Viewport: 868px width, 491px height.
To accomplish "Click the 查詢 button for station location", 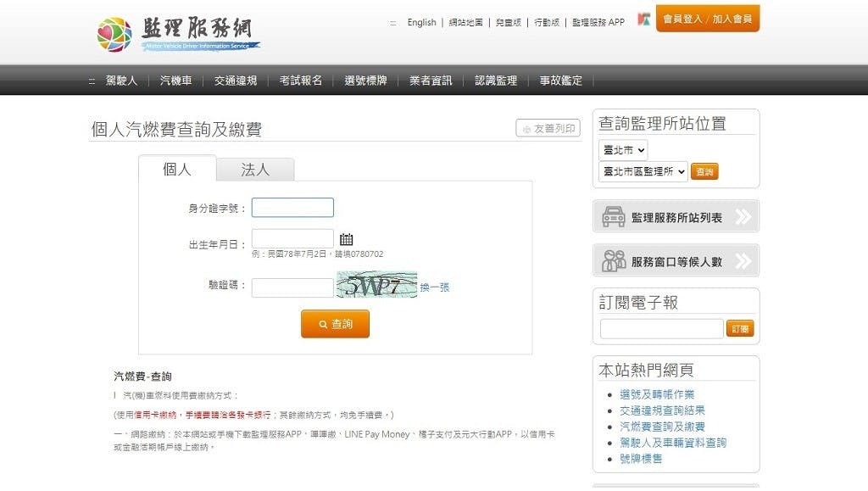I will coord(704,171).
